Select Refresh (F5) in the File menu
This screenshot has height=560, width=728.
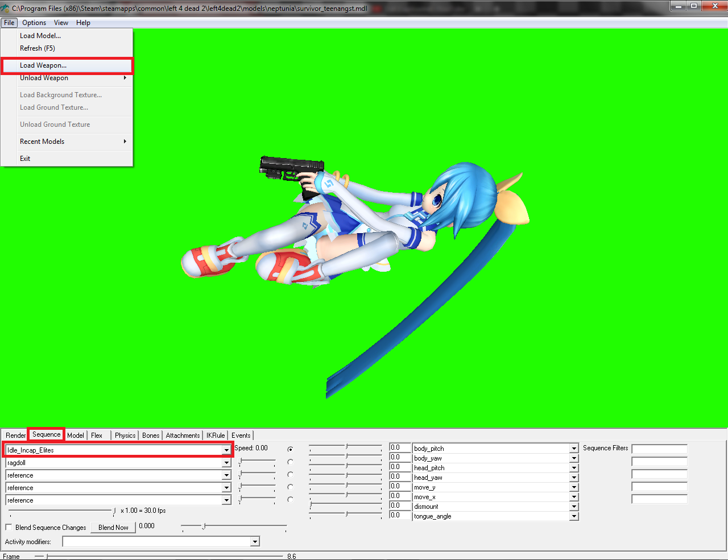(67, 48)
